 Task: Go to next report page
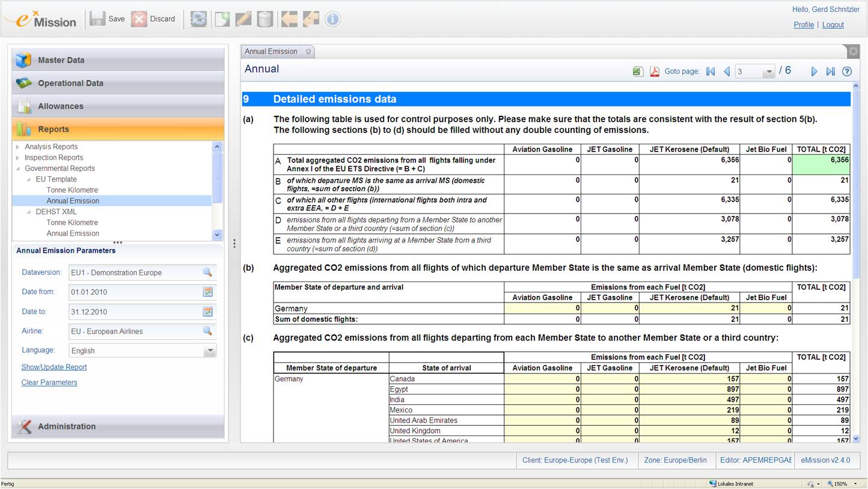point(814,72)
